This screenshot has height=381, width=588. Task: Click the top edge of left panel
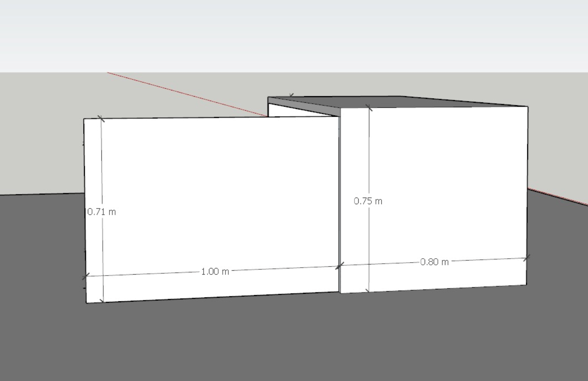pos(213,117)
